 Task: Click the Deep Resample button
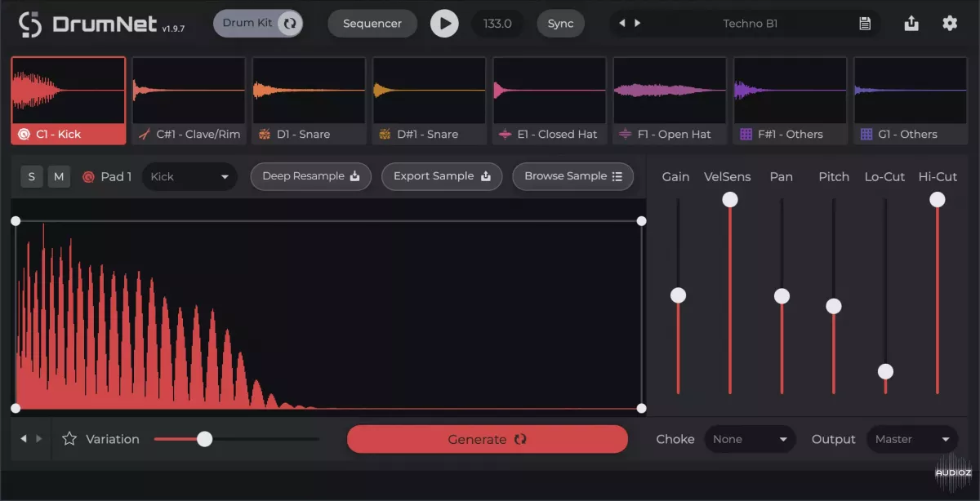click(x=311, y=176)
